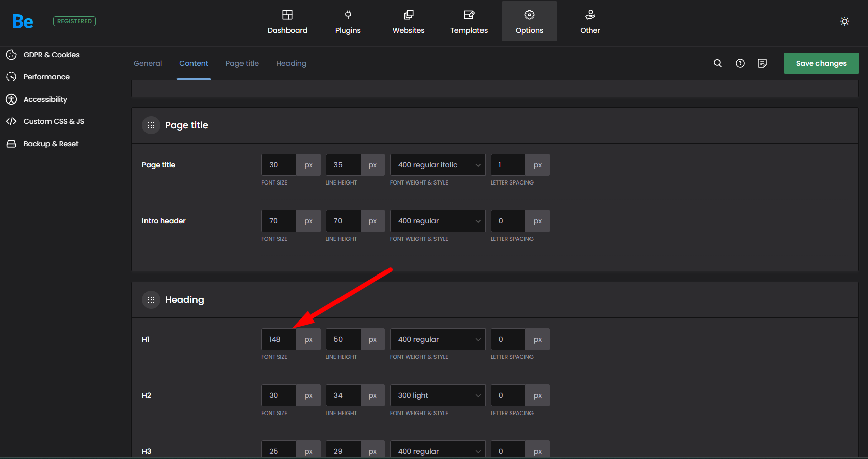Toggle light/dark theme sun icon
The width and height of the screenshot is (868, 459).
(x=844, y=21)
